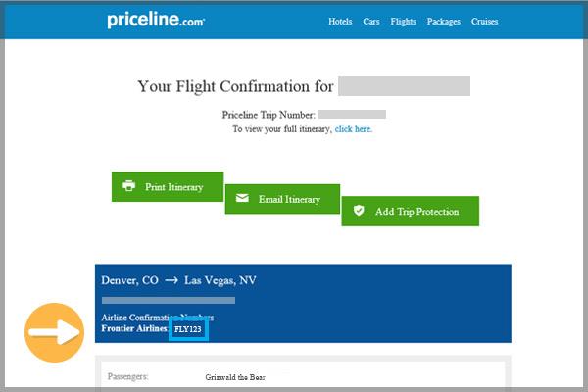Select the FLY123 confirmation number
This screenshot has width=588, height=392.
click(x=188, y=329)
